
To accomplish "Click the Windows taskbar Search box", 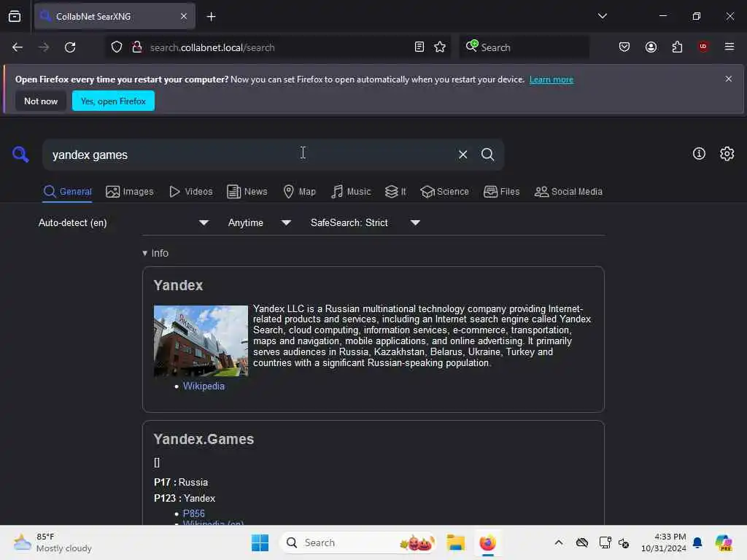I will (x=357, y=542).
